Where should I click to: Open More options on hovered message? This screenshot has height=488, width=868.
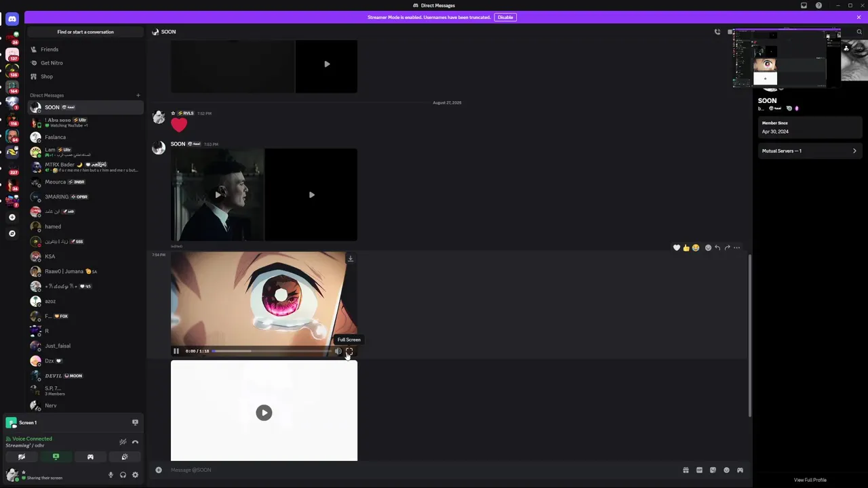point(737,248)
